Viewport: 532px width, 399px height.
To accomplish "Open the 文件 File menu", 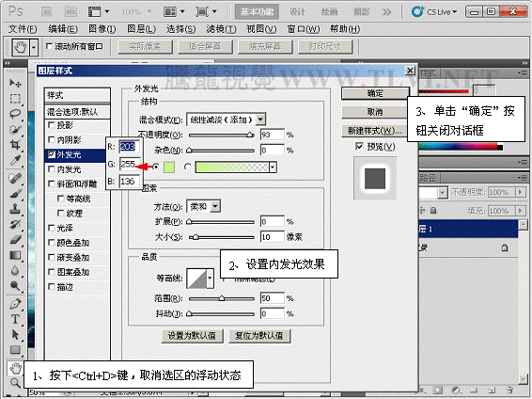I will pos(23,29).
